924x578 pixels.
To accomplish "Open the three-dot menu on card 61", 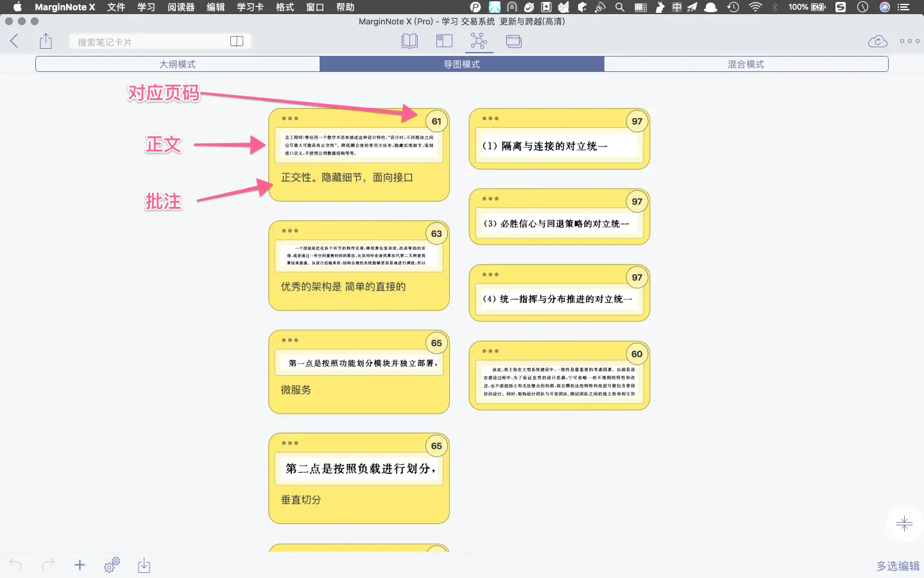I will pos(290,118).
